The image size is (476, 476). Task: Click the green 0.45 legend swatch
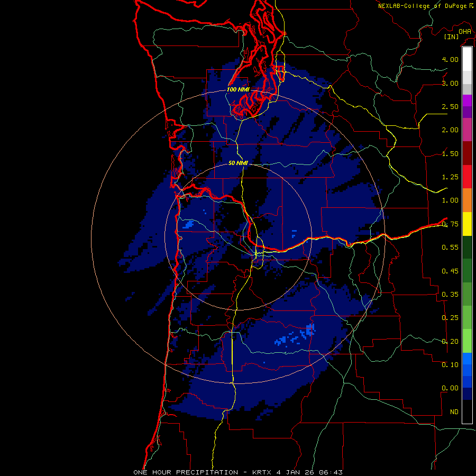pos(467,271)
